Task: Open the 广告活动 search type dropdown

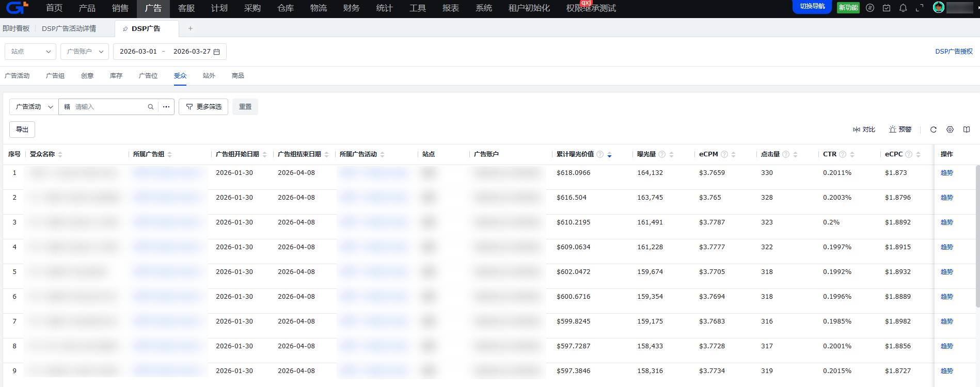Action: (x=34, y=107)
